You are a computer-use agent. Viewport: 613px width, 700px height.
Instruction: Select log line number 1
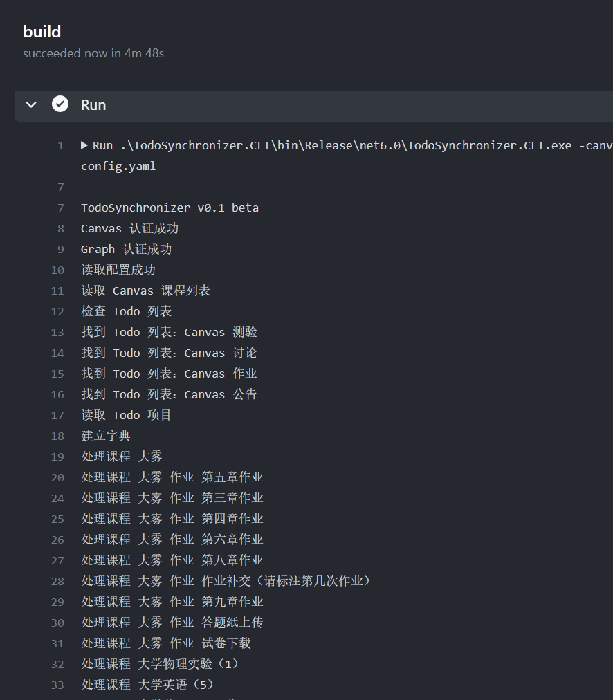click(x=60, y=146)
